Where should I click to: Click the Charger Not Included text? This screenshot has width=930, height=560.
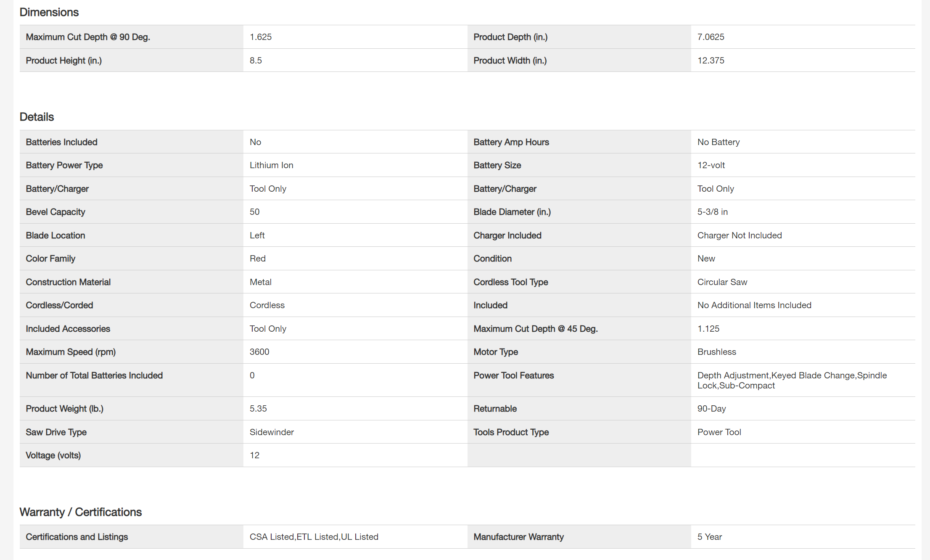coord(739,235)
